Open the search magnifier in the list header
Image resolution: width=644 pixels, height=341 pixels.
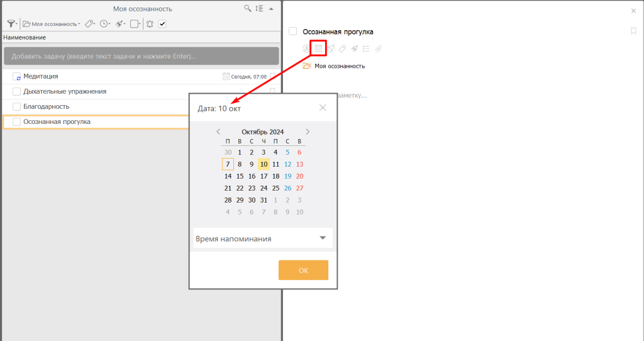(248, 9)
